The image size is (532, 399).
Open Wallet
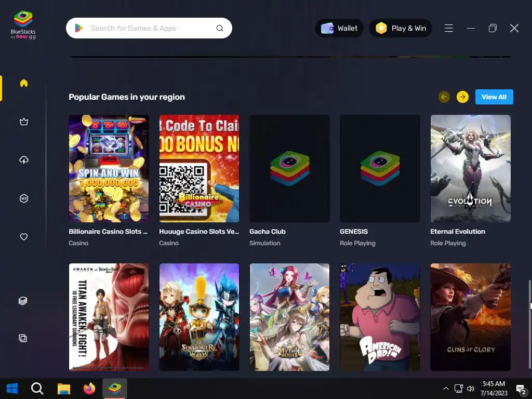tap(339, 28)
